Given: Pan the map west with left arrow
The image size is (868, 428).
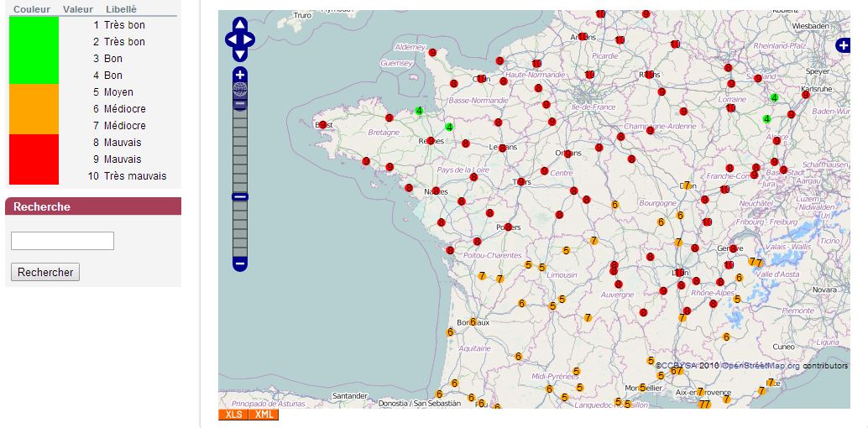Looking at the screenshot, I should point(231,39).
